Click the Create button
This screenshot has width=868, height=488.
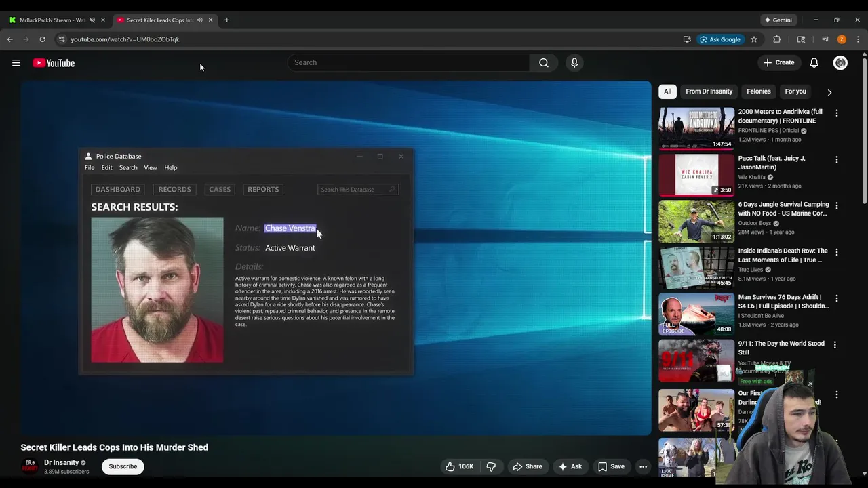[778, 62]
